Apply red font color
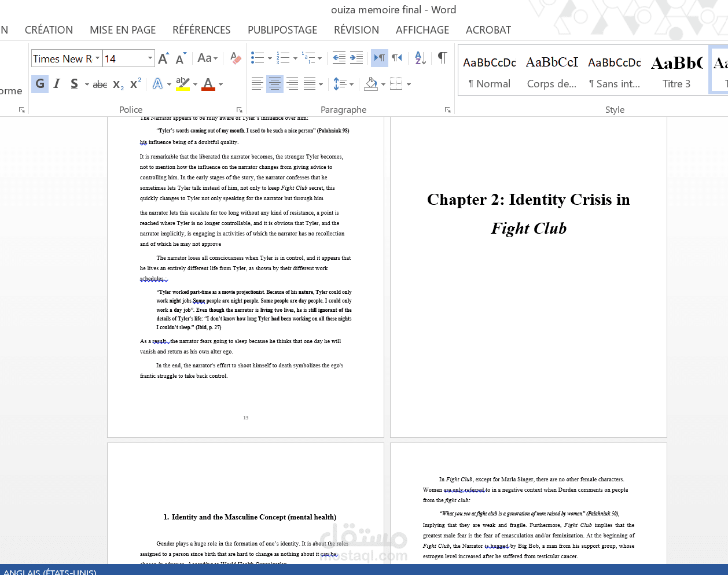Screen dimensions: 728x575 tap(208, 84)
